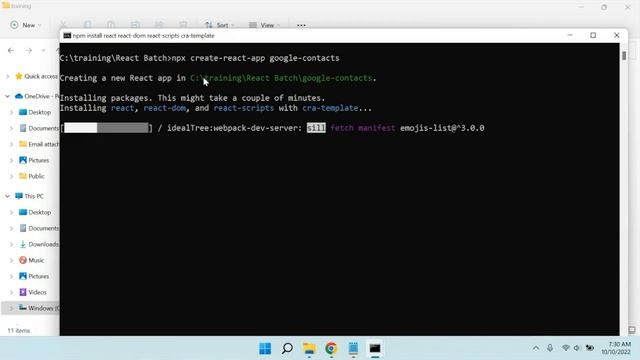
Task: Open the Videos folder in sidebar
Action: point(33,292)
